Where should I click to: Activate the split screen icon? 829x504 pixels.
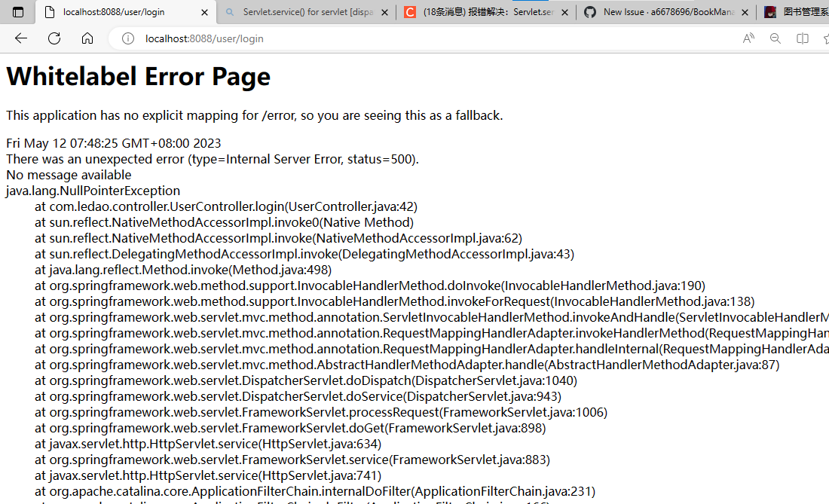coord(802,38)
